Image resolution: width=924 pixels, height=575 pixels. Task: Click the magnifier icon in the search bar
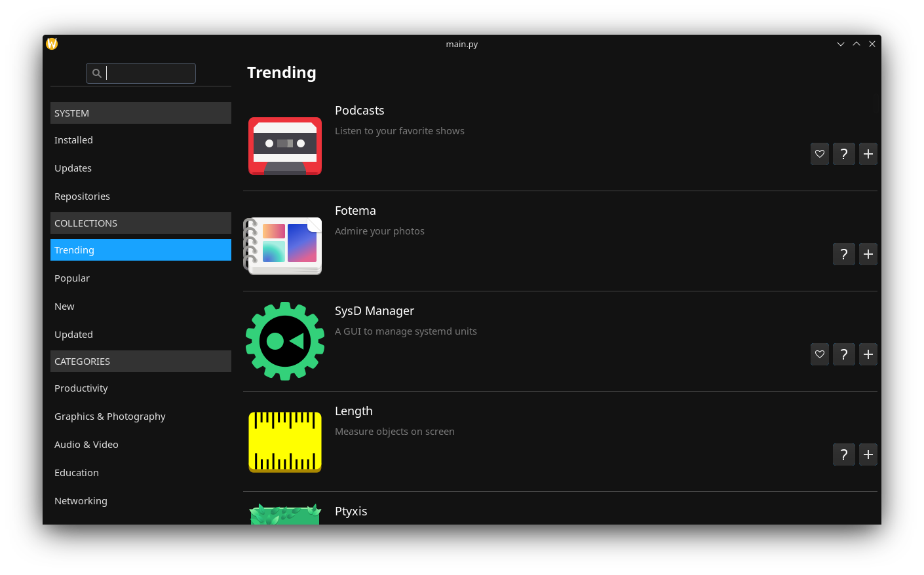pyautogui.click(x=96, y=73)
